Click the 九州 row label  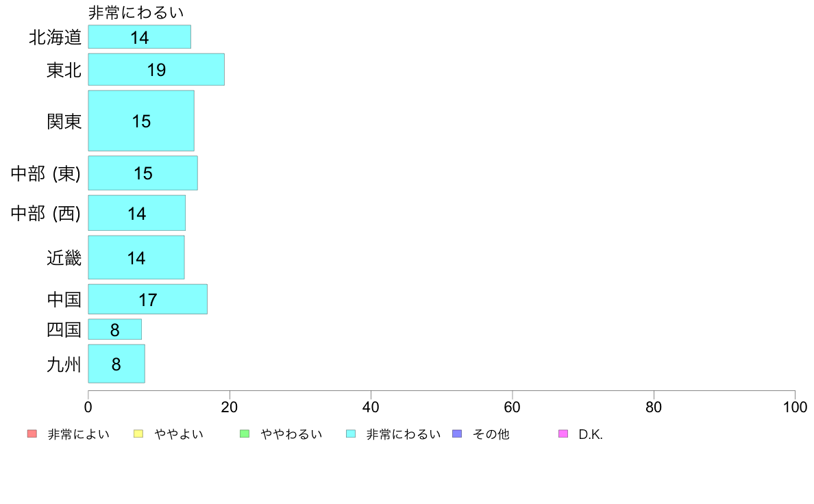coord(64,364)
